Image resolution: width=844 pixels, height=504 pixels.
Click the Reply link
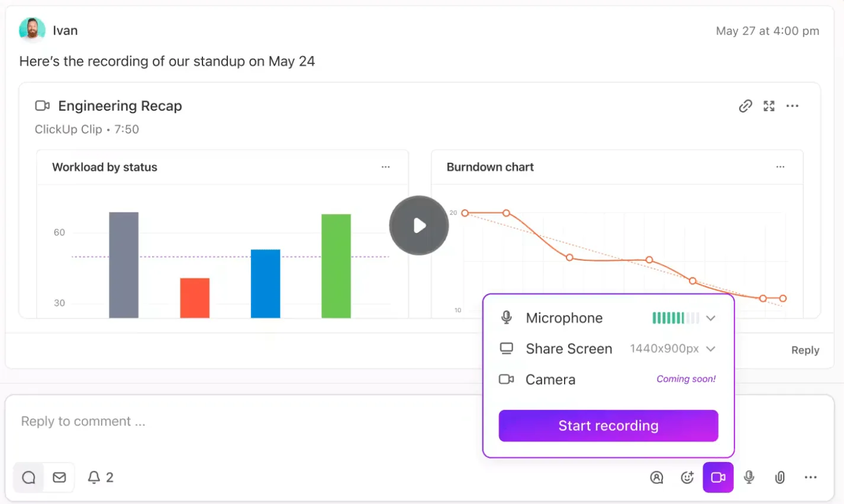point(805,350)
